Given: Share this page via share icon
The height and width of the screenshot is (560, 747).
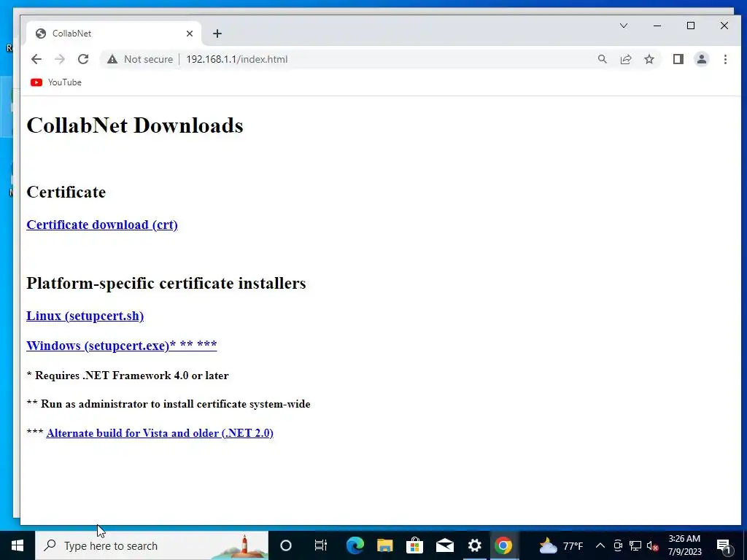Looking at the screenshot, I should [625, 59].
